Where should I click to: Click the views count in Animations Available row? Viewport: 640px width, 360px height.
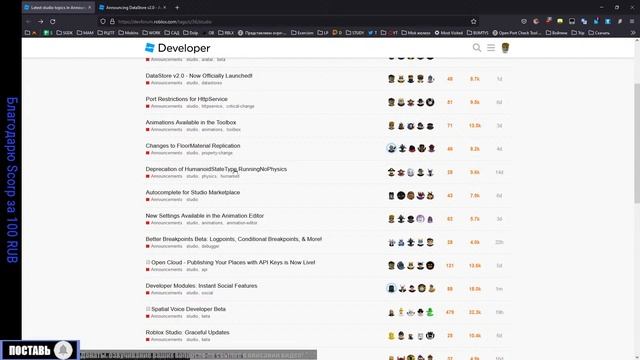coord(475,126)
